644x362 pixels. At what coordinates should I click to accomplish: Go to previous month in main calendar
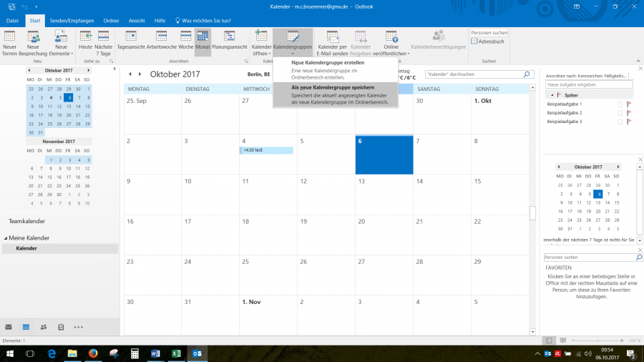point(130,74)
